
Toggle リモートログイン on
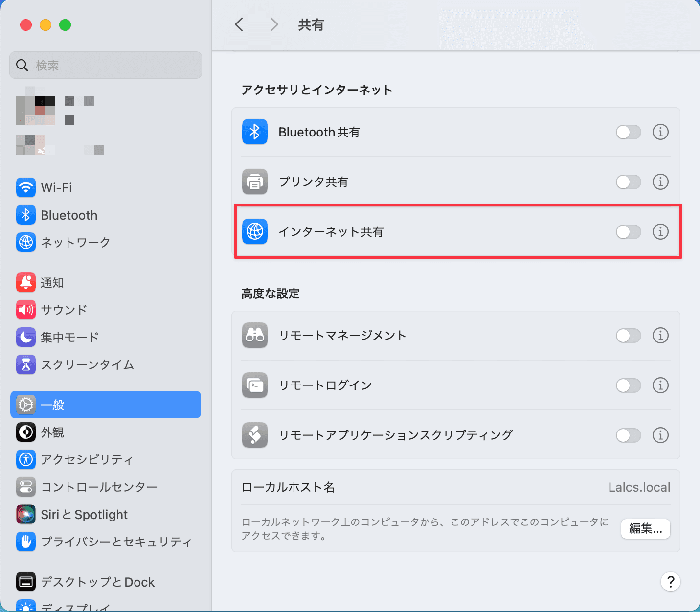tap(628, 385)
